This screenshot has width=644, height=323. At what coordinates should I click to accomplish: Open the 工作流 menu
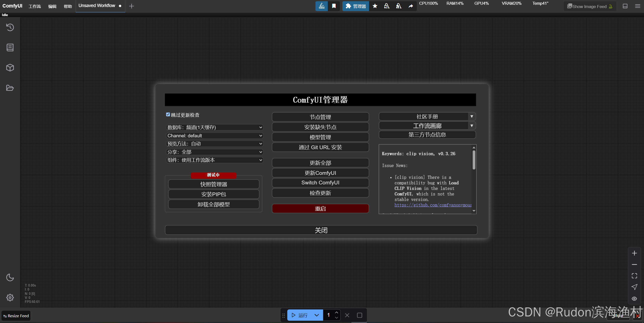[35, 6]
